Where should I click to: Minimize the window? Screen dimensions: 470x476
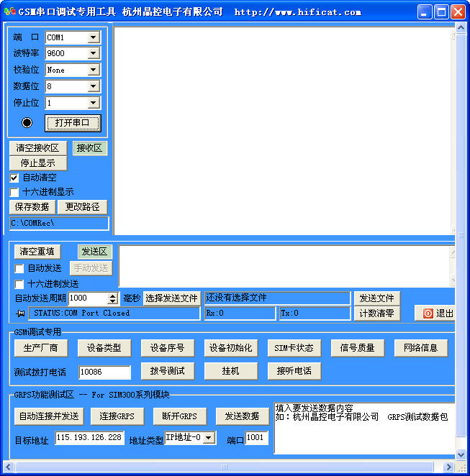(425, 12)
